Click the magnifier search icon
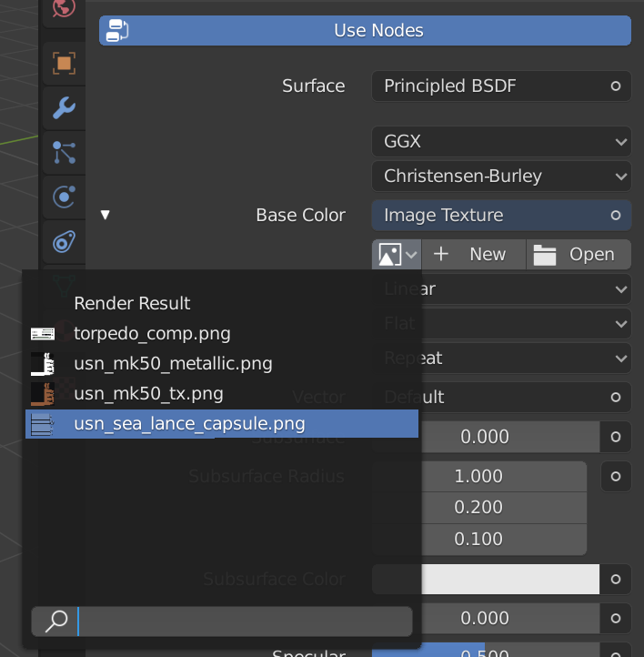Viewport: 644px width, 657px height. (56, 622)
